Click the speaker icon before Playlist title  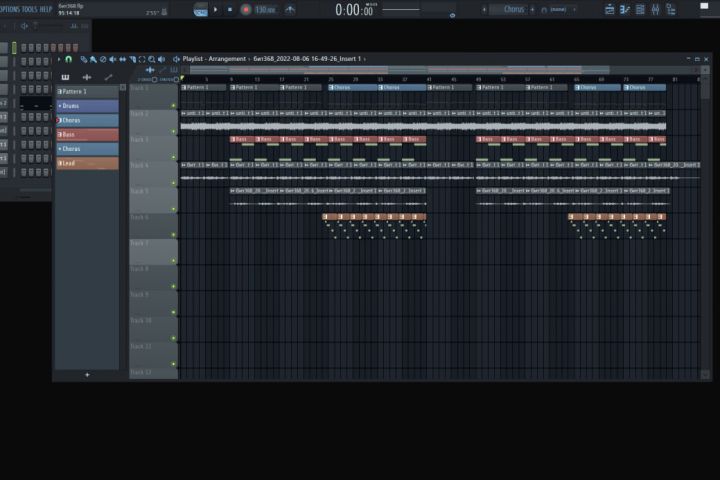click(x=176, y=59)
